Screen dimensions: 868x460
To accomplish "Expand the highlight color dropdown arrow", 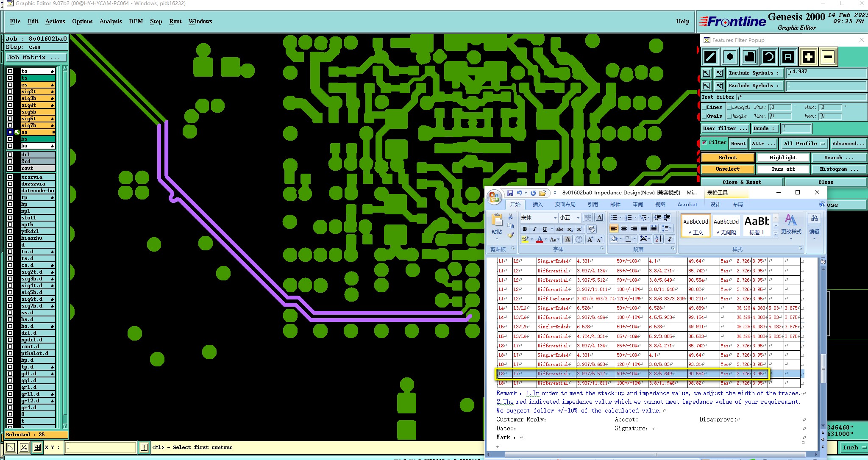I will [x=531, y=240].
